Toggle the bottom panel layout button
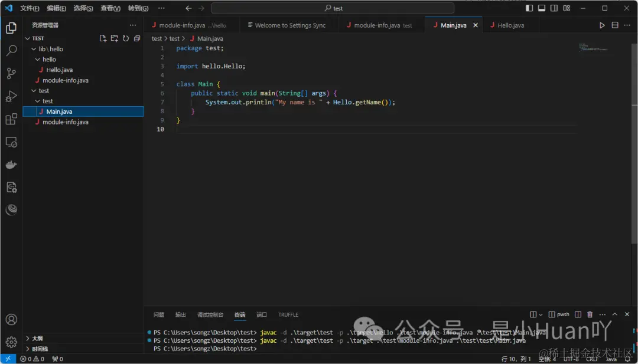The width and height of the screenshot is (638, 364). pos(542,8)
